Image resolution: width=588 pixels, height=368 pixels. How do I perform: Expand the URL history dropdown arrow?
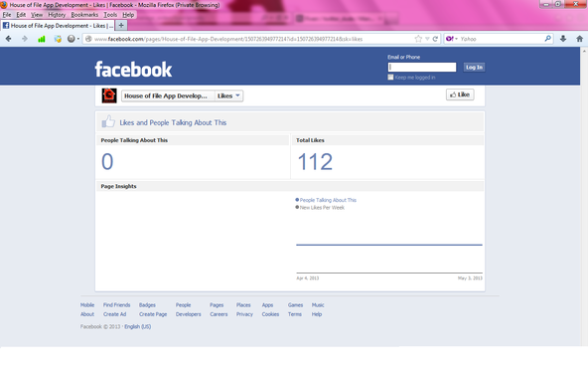coord(427,39)
